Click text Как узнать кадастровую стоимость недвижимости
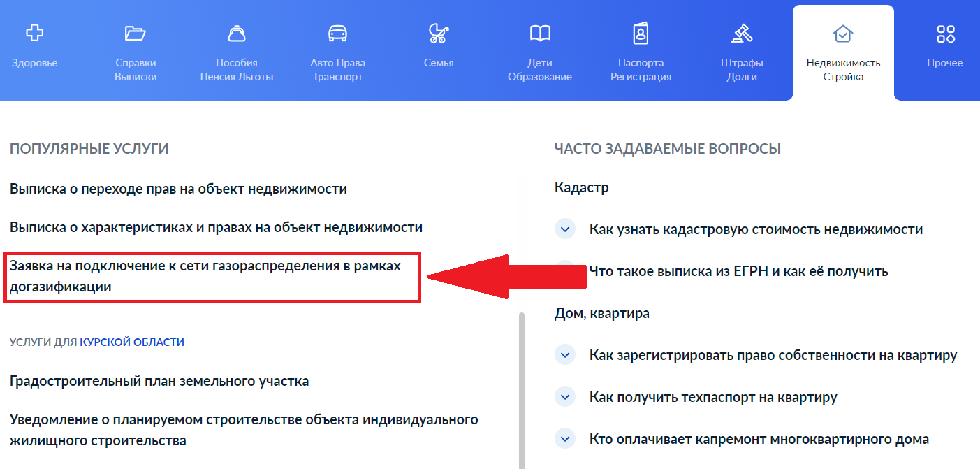 756,229
